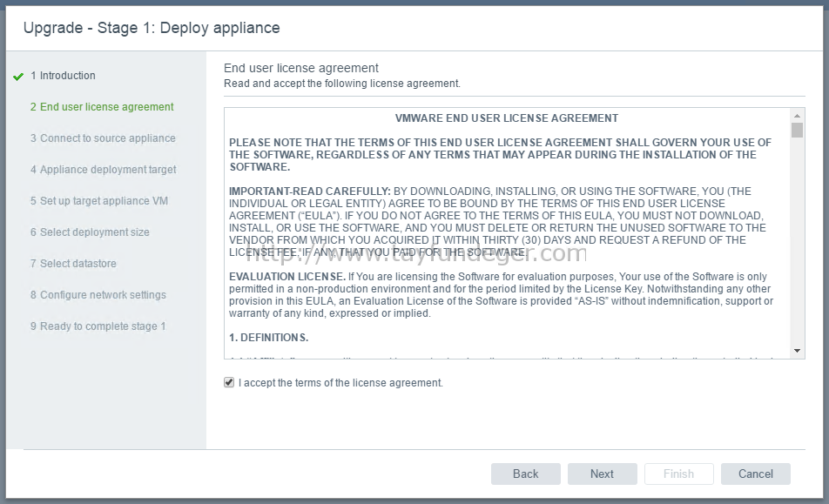Open step 1 Introduction
829x504 pixels.
pyautogui.click(x=63, y=76)
